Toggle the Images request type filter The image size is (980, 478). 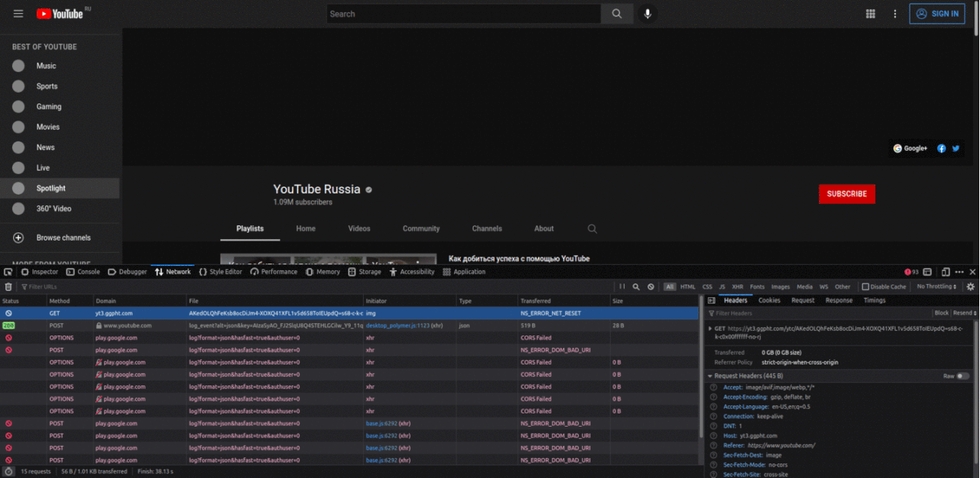780,286
